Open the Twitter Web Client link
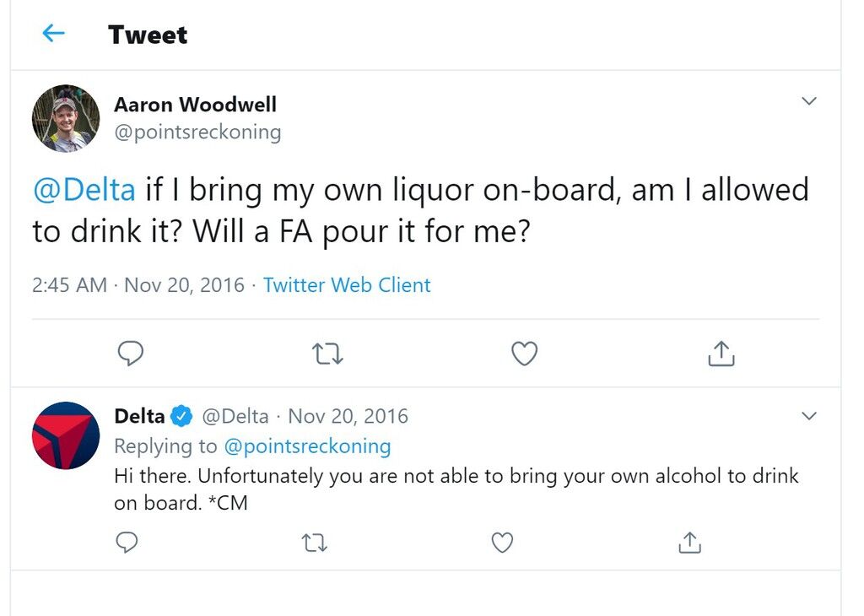 point(347,285)
